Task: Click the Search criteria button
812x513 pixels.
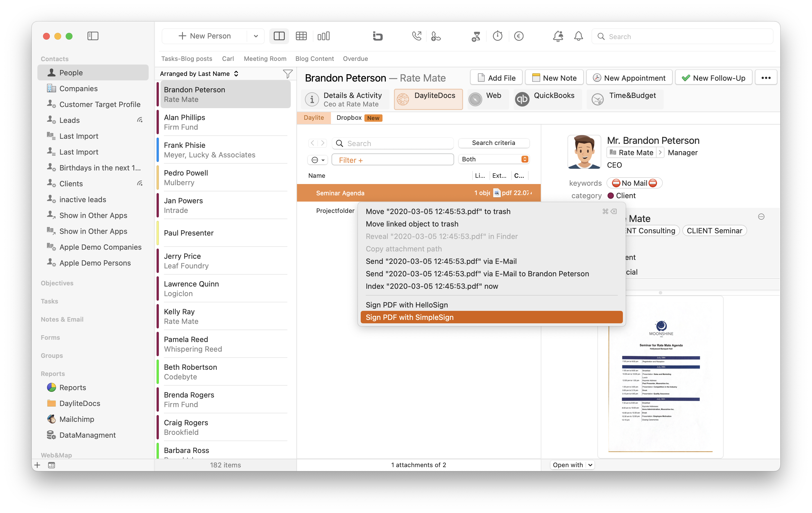Action: (x=494, y=143)
